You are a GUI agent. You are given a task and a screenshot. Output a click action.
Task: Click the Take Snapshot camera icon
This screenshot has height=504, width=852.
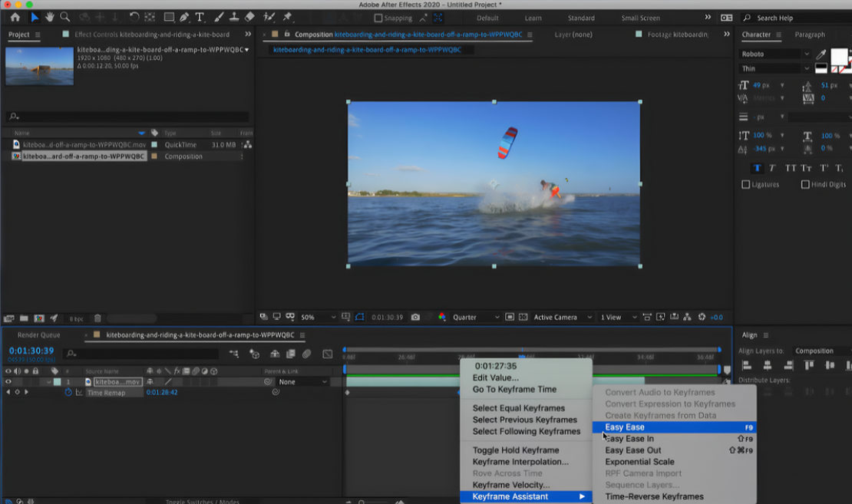415,317
